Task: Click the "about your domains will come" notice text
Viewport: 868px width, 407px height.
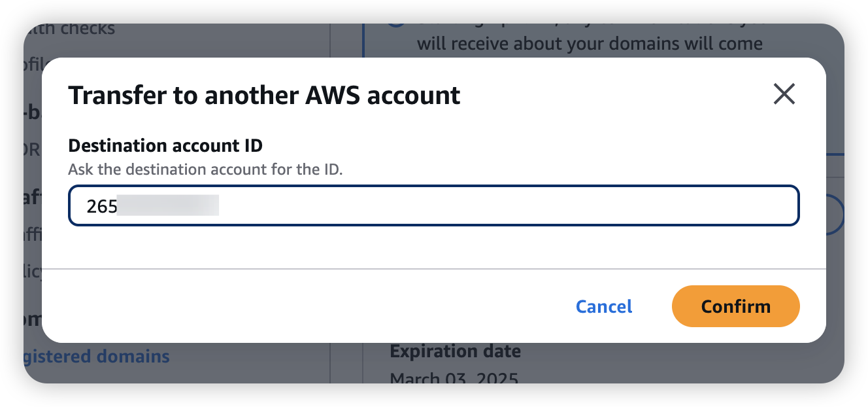Action: coord(590,44)
